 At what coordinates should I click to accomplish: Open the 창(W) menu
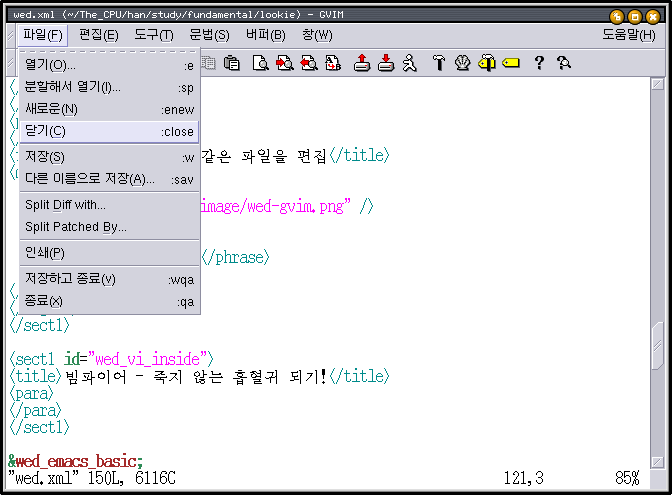317,35
